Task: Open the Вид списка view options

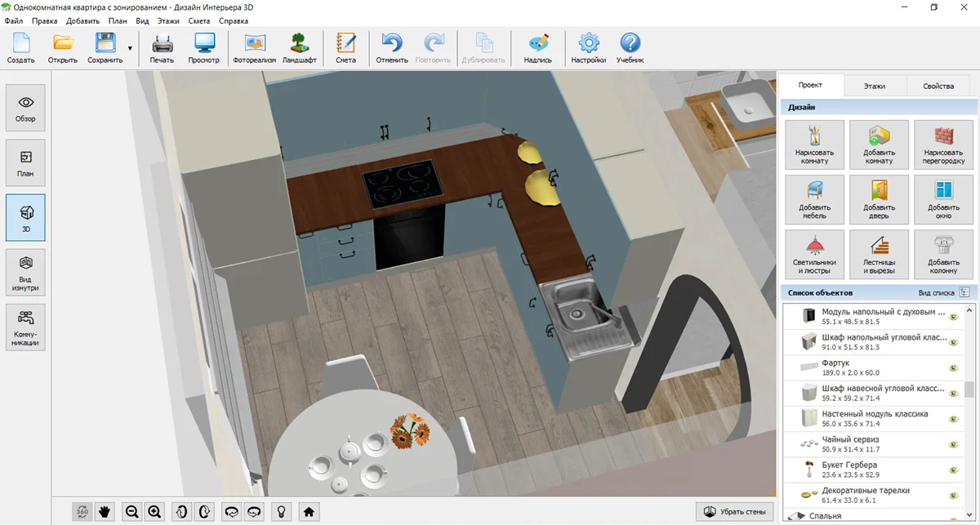Action: click(964, 292)
